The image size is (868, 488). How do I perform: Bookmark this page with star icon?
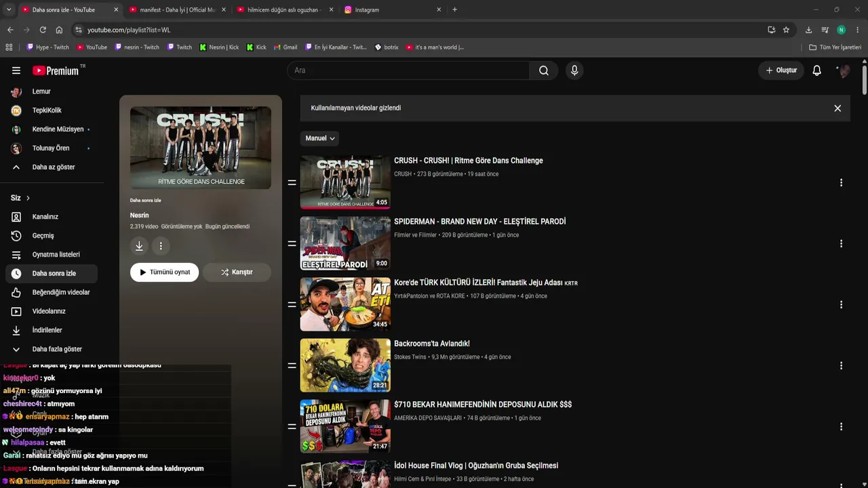click(786, 30)
